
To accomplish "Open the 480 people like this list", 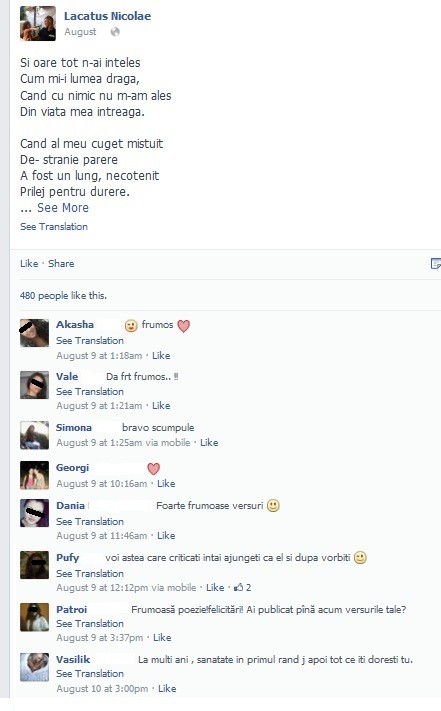I will [x=63, y=296].
